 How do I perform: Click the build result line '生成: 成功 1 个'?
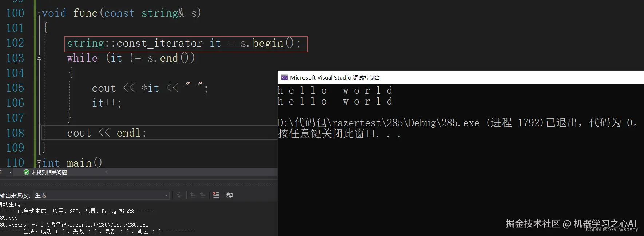point(98,231)
